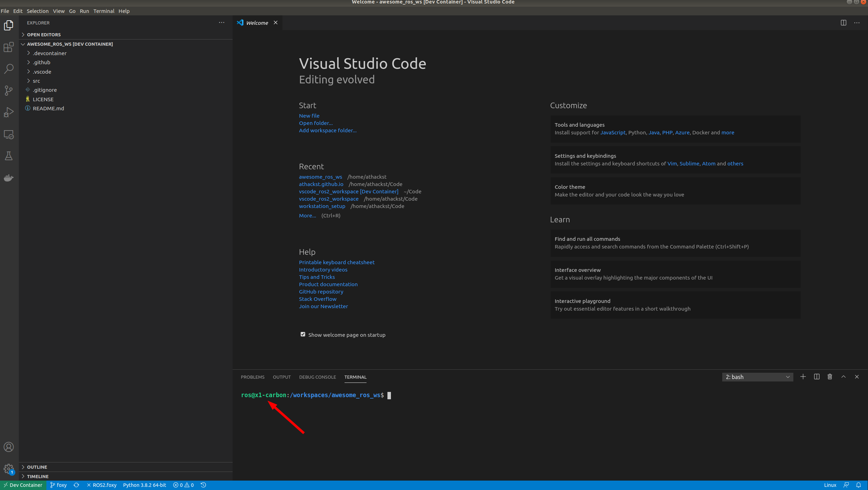
Task: Toggle split editor right button
Action: [x=843, y=23]
